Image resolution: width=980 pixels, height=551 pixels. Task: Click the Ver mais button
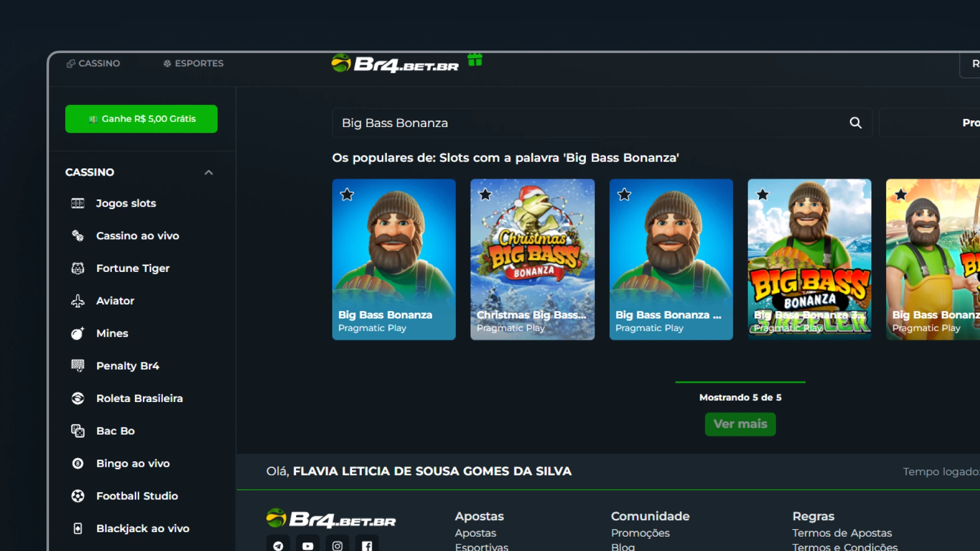[740, 424]
